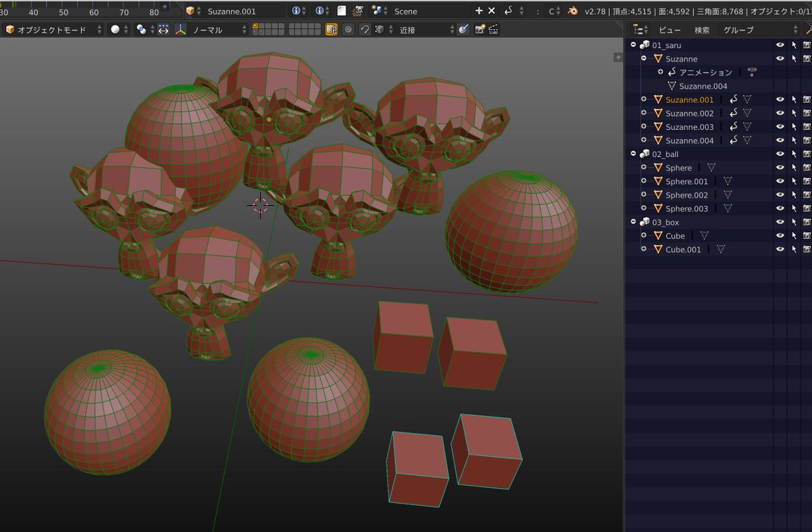Collapse the Suzanne object tree
This screenshot has height=532, width=812.
(644, 59)
